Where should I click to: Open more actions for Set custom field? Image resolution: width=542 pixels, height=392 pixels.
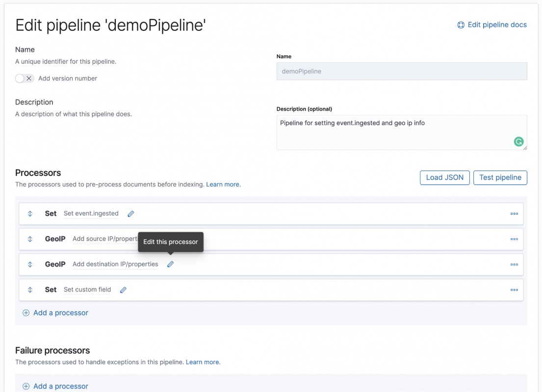click(514, 290)
